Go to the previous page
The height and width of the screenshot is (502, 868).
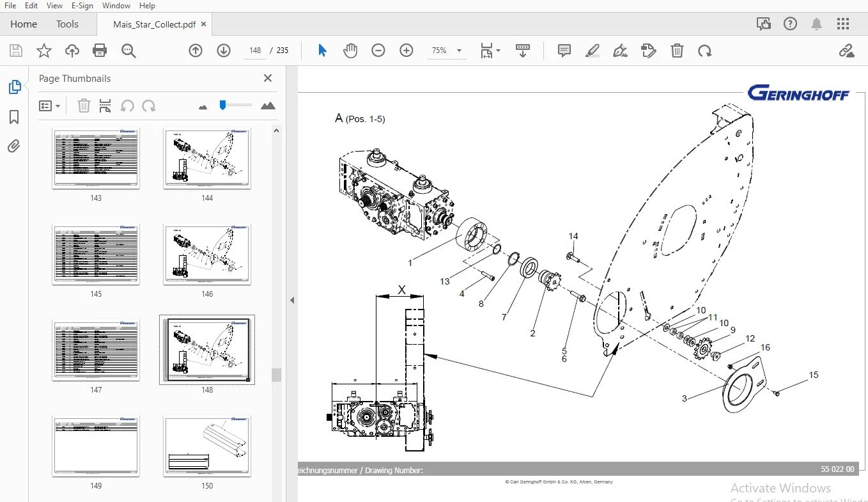196,51
